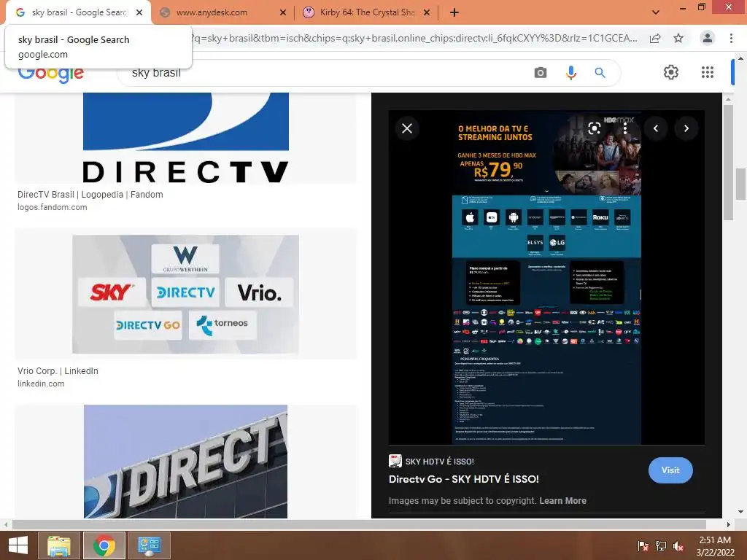Open the Windows Start menu
Viewport: 747px width, 560px height.
point(18,545)
